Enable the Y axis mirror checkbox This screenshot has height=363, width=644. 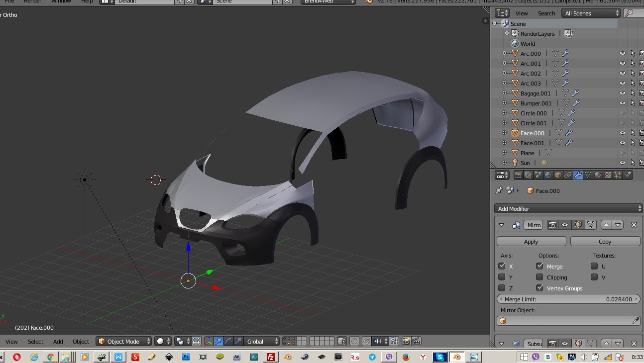point(502,277)
